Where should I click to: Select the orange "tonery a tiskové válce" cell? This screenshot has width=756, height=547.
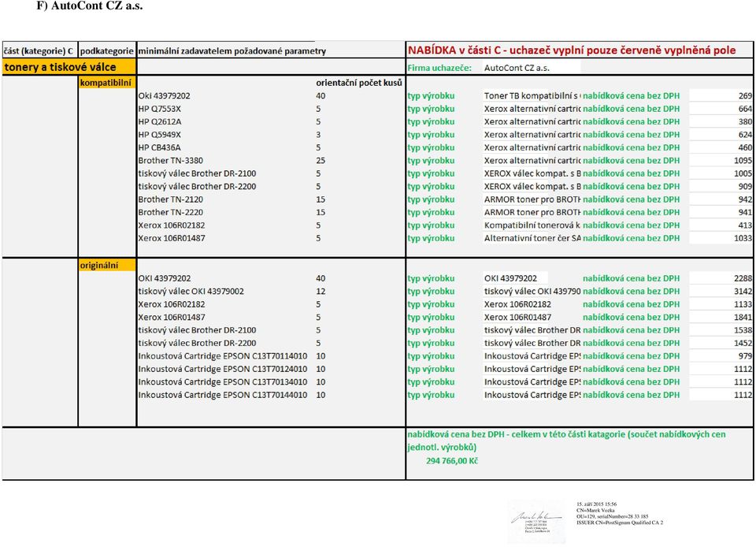pos(69,67)
